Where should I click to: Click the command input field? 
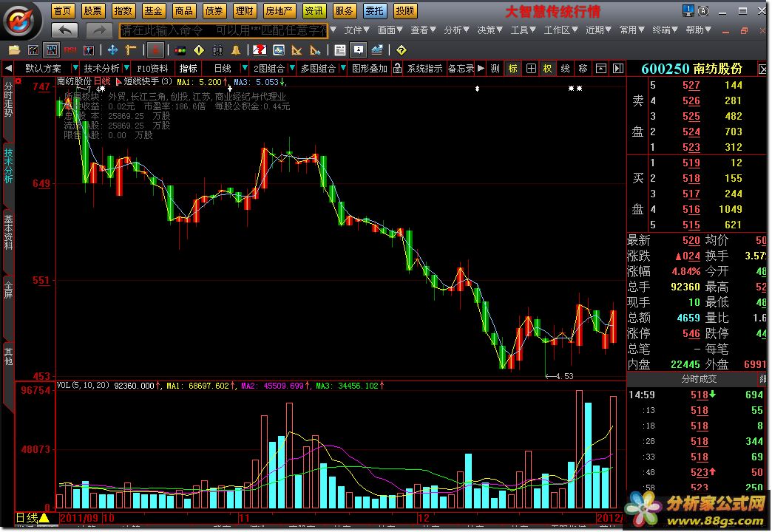[223, 30]
